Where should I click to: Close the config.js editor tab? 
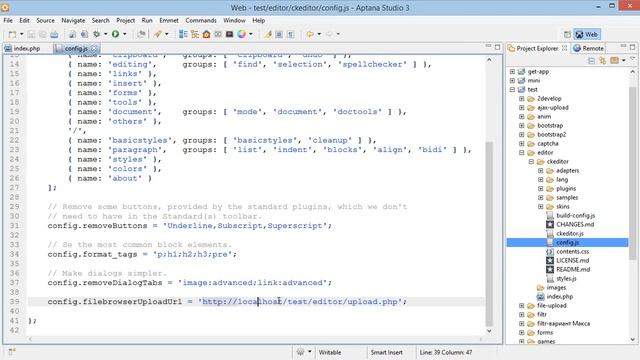click(x=94, y=48)
